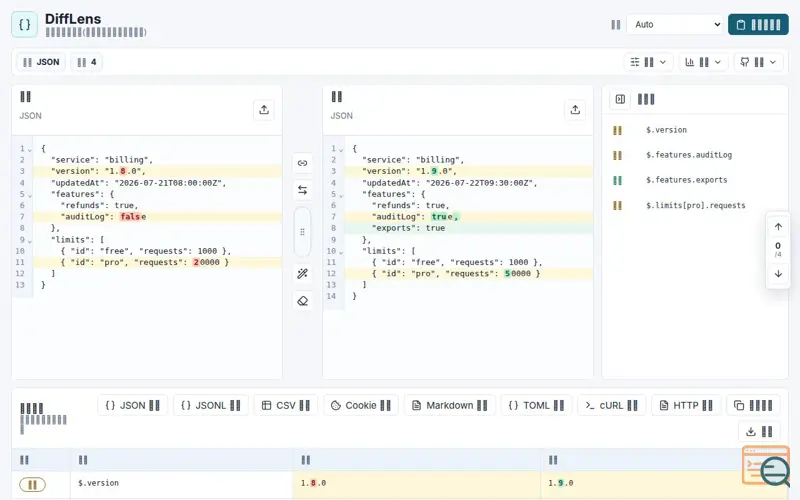Click the CSV export button
Image resolution: width=800 pixels, height=500 pixels.
pos(286,405)
